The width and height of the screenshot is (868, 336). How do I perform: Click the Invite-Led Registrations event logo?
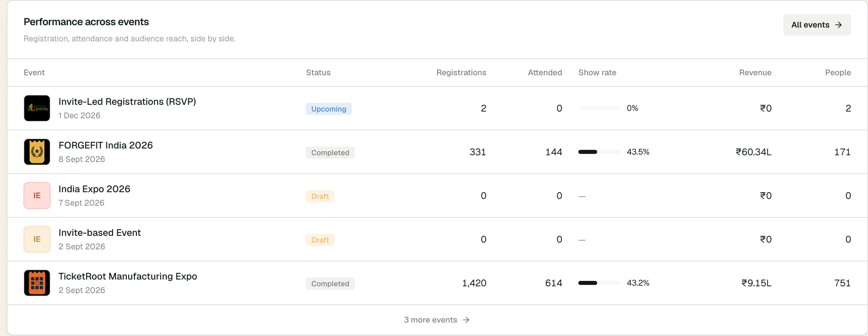click(37, 108)
